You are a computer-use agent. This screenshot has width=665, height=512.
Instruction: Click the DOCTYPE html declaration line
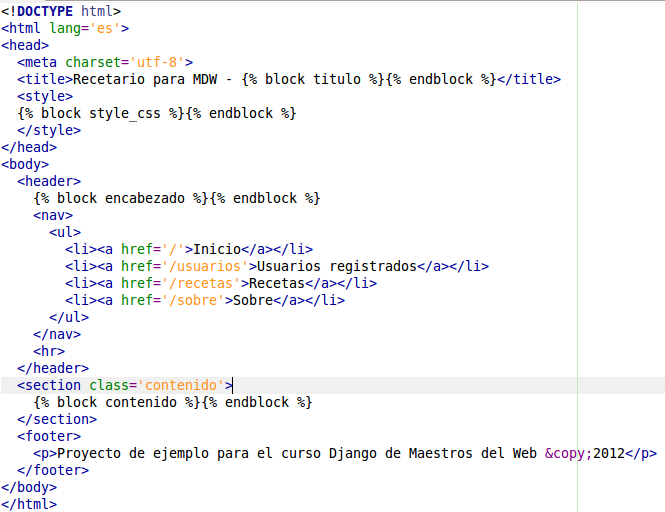tap(61, 11)
